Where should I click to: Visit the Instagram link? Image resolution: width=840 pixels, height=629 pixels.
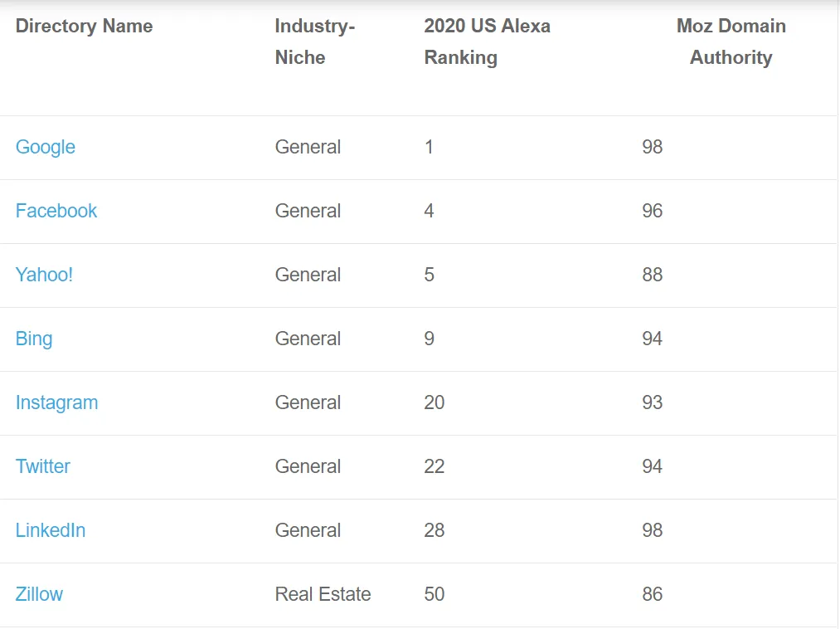(x=56, y=402)
